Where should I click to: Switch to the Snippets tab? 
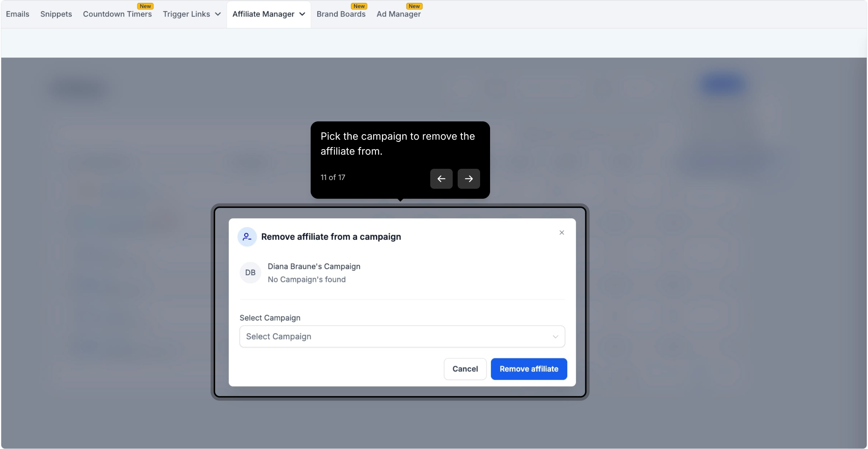(56, 14)
